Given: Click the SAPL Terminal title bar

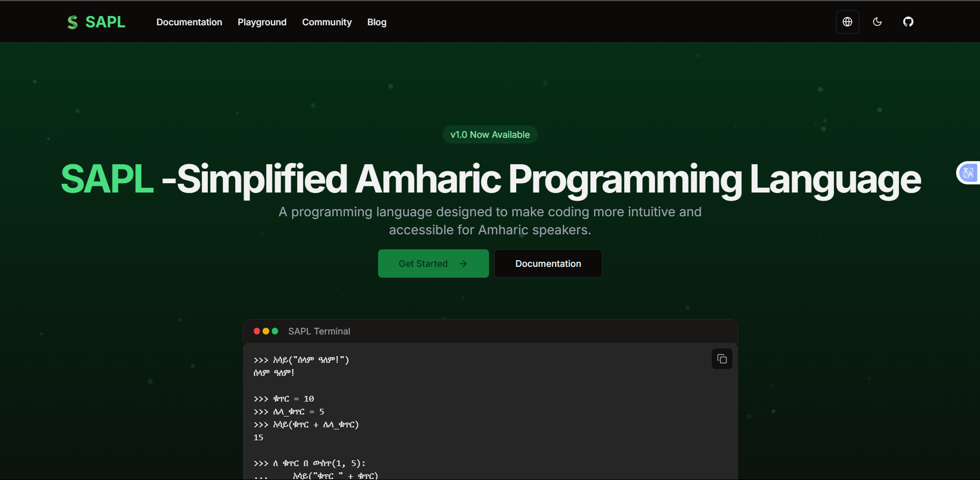Looking at the screenshot, I should (x=319, y=331).
